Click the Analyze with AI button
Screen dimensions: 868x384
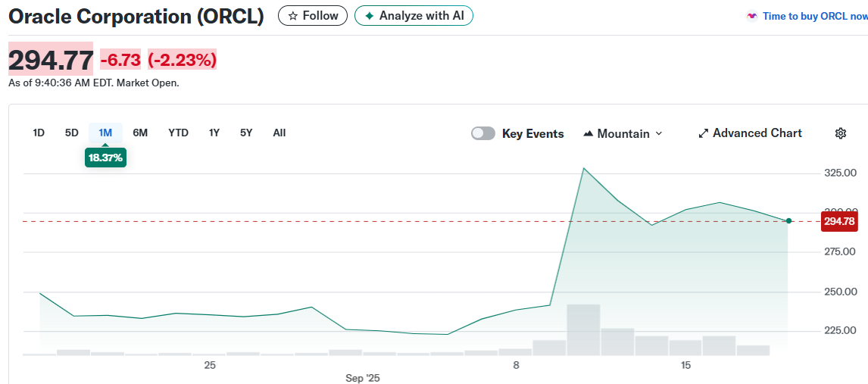tap(414, 15)
